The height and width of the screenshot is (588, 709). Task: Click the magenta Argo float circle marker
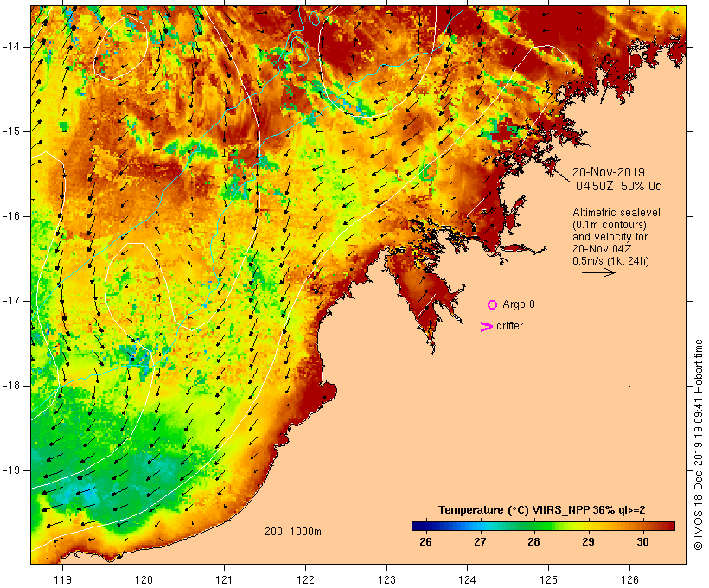493,305
